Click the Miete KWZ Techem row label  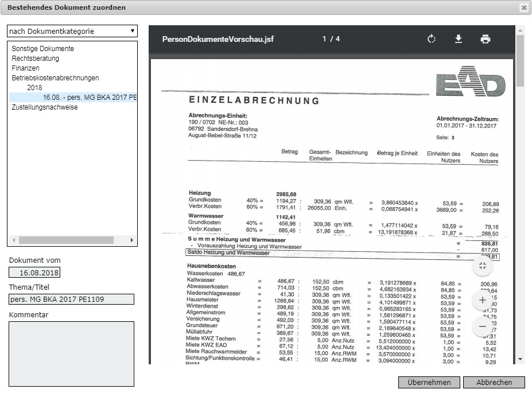coord(211,338)
